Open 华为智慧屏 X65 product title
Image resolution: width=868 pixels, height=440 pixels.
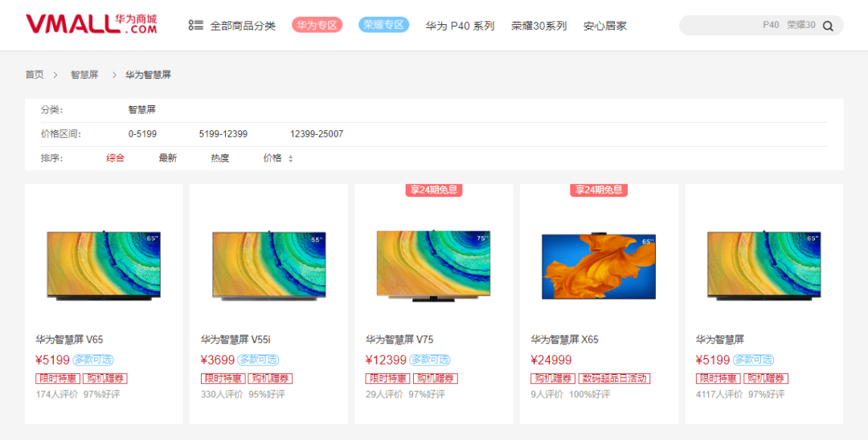click(x=565, y=340)
